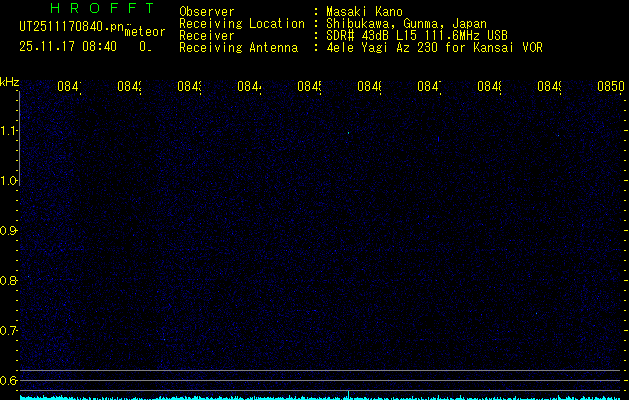
Task: Click the 0850 time marker
Action: pos(611,86)
